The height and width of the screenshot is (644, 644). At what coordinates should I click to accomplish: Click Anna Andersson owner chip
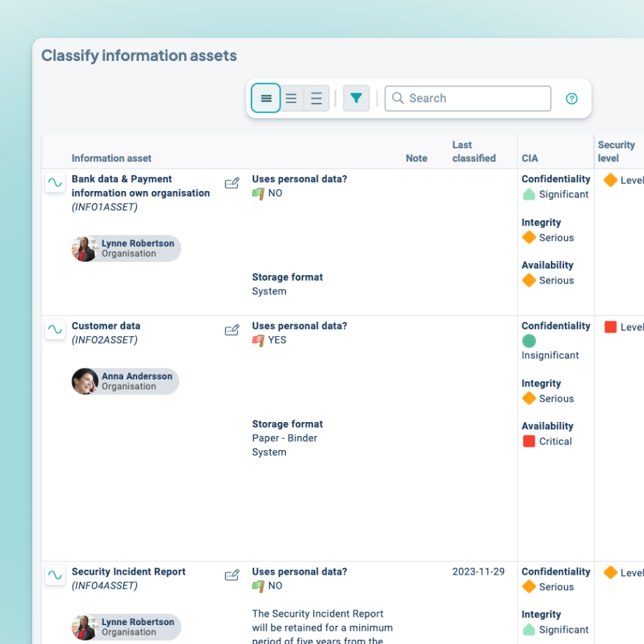pos(126,381)
